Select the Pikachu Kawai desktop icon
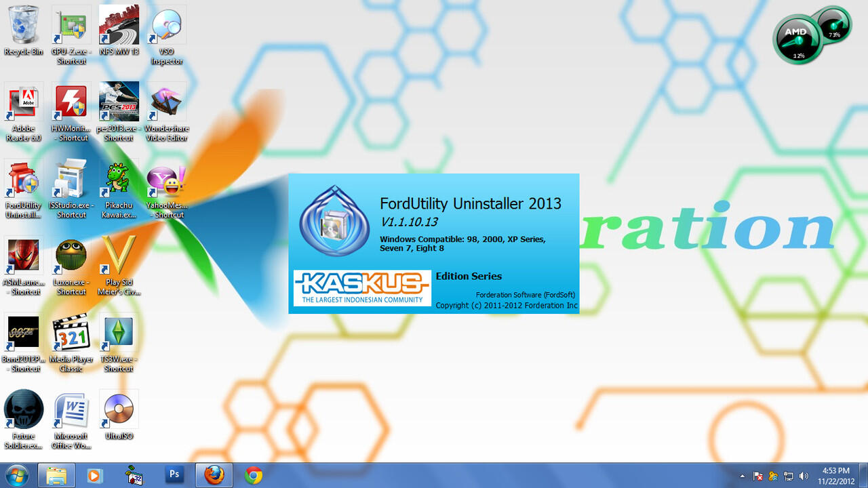Image resolution: width=868 pixels, height=488 pixels. coord(119,189)
